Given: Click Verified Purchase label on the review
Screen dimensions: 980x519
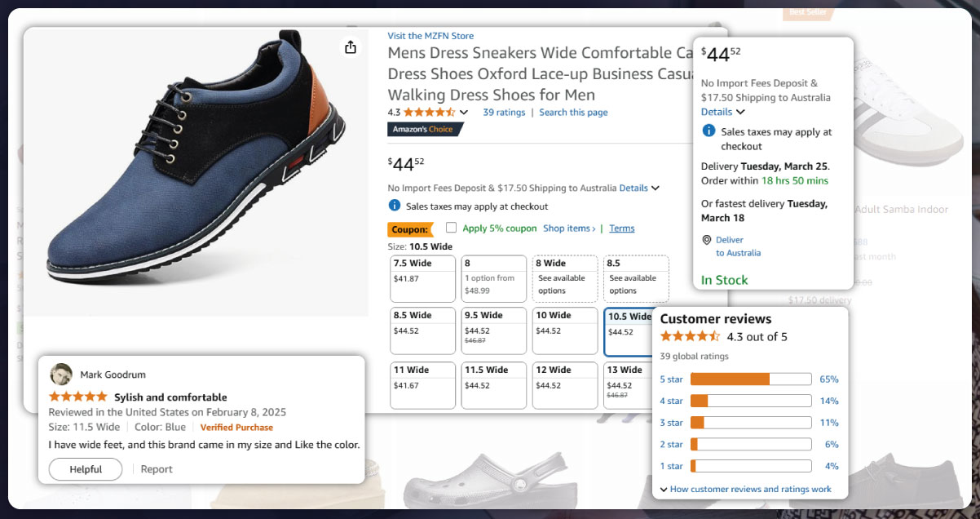Looking at the screenshot, I should (x=236, y=428).
